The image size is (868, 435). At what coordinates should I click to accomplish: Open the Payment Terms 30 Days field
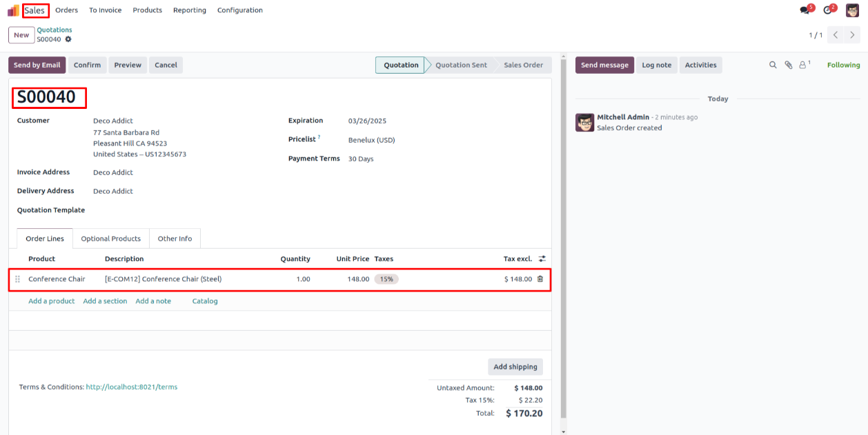pyautogui.click(x=361, y=159)
